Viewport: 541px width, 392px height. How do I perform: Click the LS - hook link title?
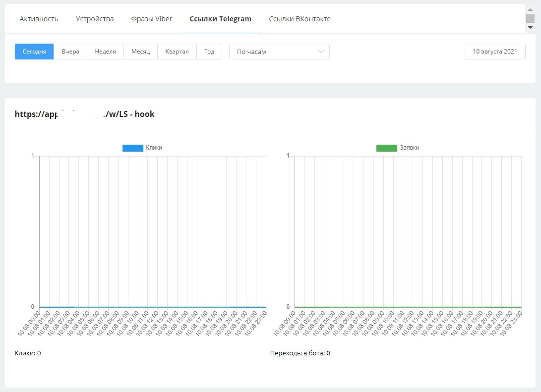point(85,114)
